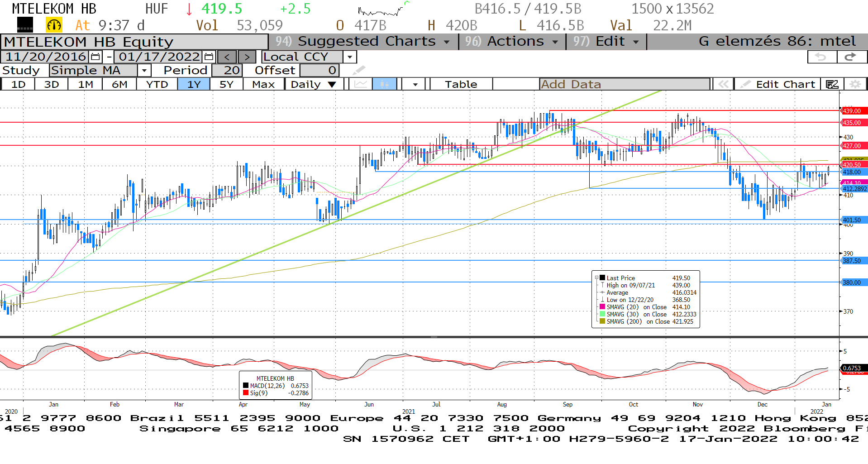Open the chart type extra options dropdown

click(415, 84)
